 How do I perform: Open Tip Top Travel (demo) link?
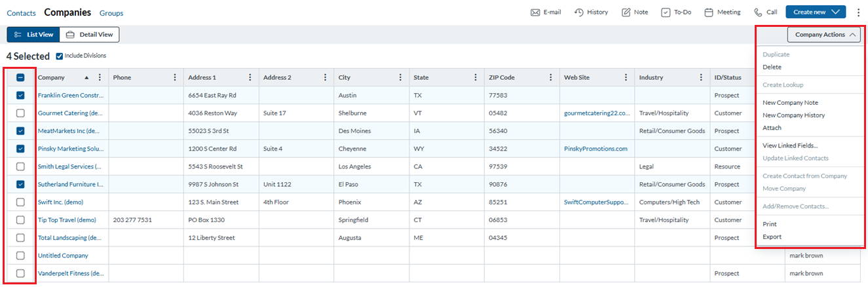click(67, 220)
